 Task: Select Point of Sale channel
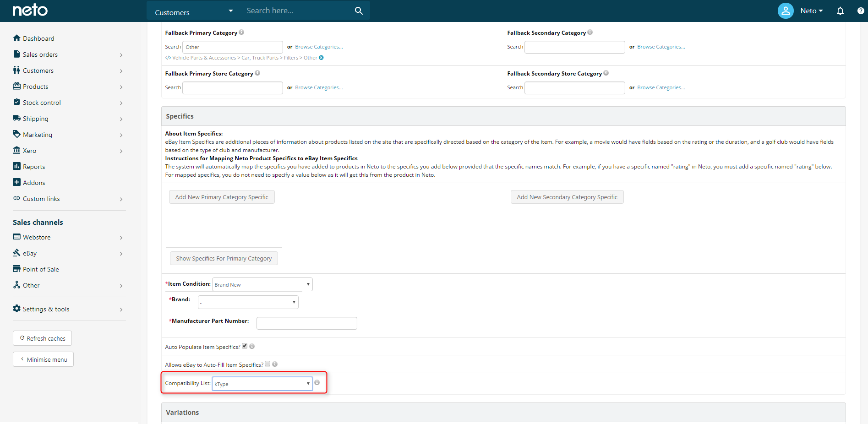pyautogui.click(x=41, y=269)
